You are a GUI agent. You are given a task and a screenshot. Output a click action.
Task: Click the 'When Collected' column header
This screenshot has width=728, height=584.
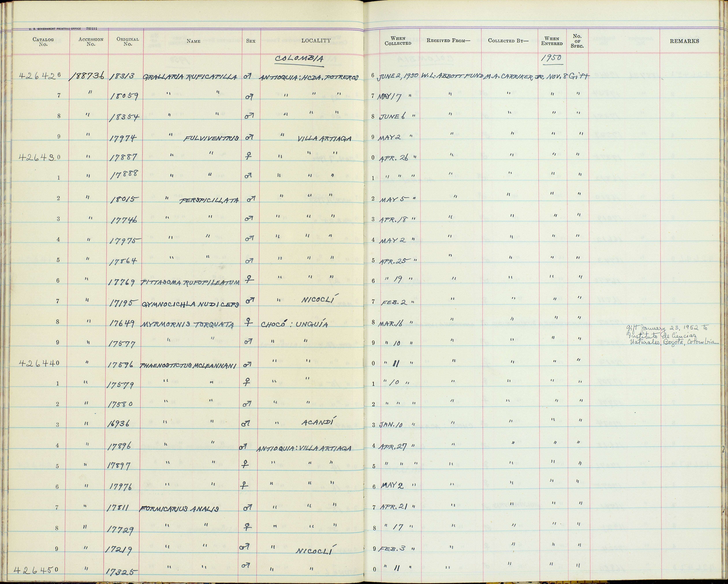coord(398,41)
